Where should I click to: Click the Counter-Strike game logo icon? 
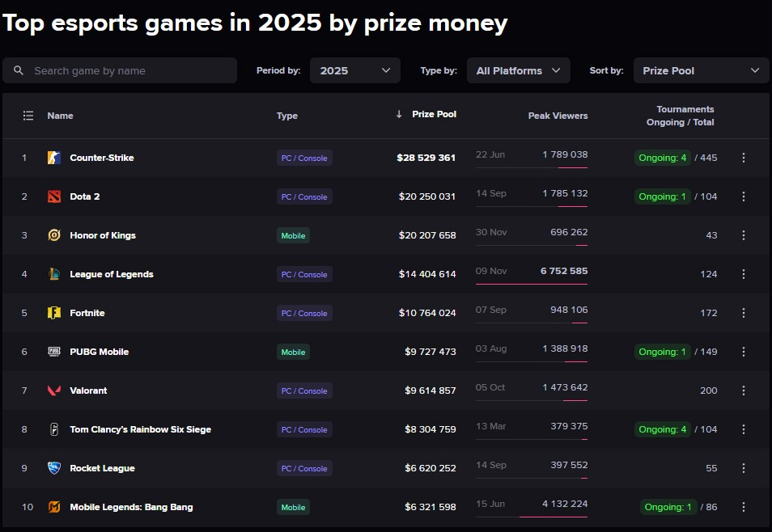point(54,158)
